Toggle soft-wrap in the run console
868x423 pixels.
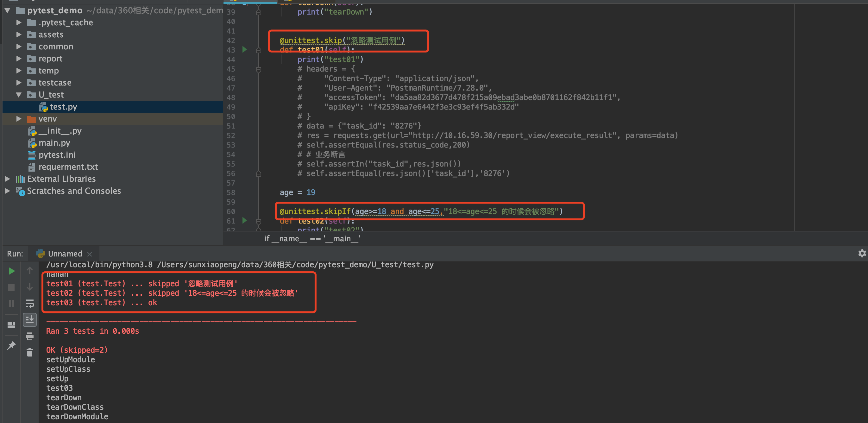pos(30,303)
